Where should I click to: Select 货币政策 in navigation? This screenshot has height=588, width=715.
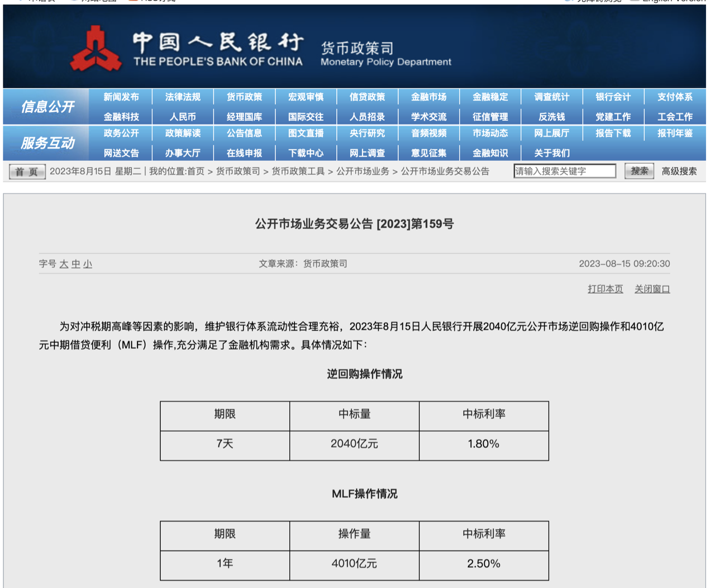(x=244, y=97)
